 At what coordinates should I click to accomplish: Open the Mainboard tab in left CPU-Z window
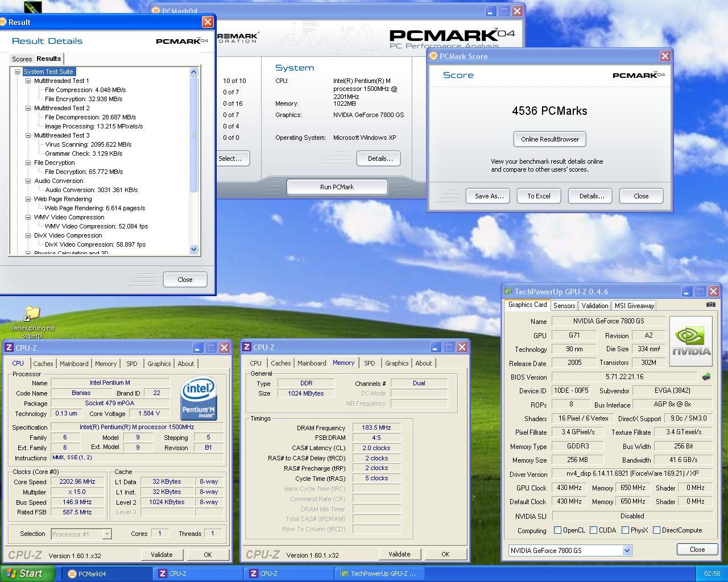coord(74,364)
